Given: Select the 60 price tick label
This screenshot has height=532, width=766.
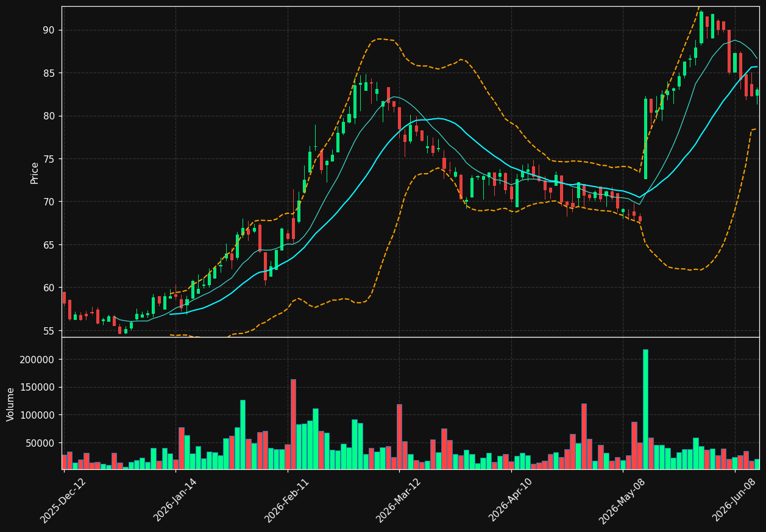Looking at the screenshot, I should [x=48, y=288].
